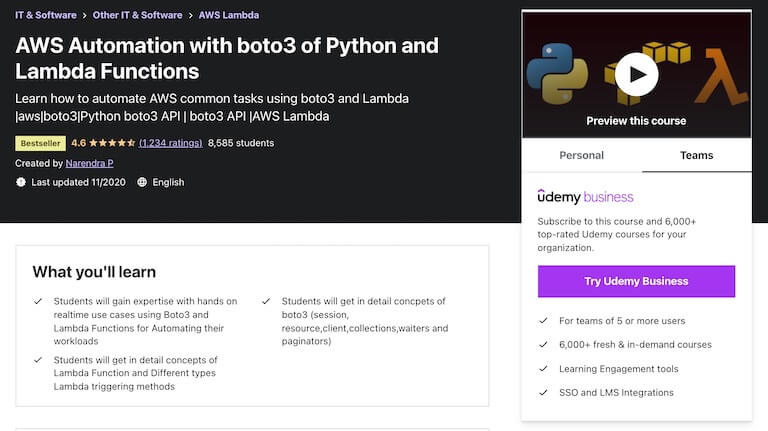The height and width of the screenshot is (431, 768).
Task: Play the course preview video
Action: 636,74
